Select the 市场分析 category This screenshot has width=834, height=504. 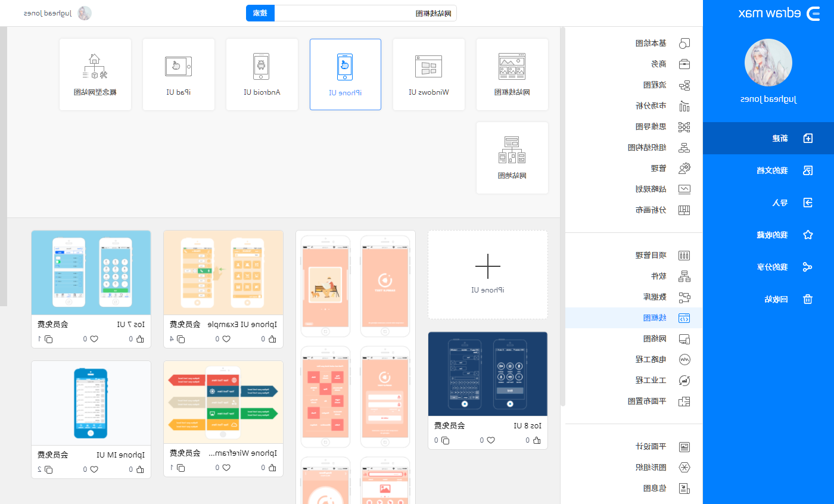(x=634, y=105)
